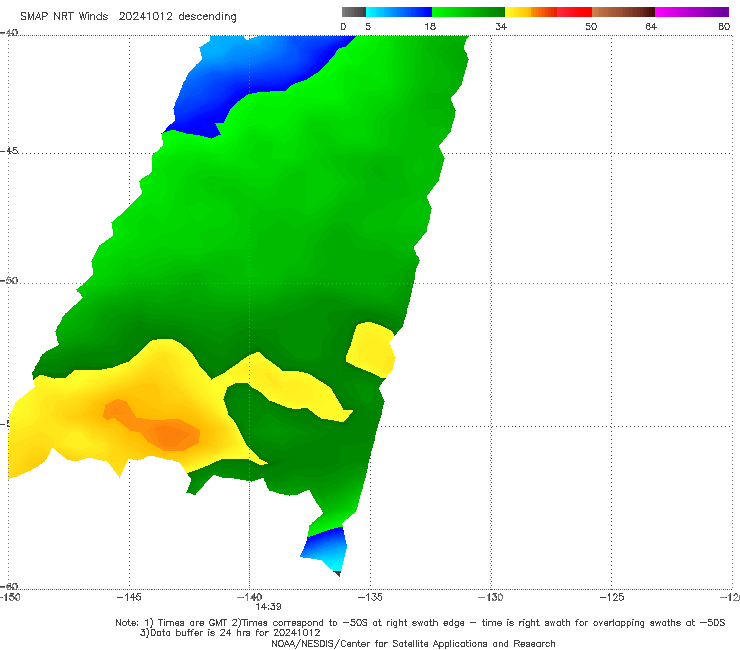This screenshot has width=740, height=650.
Task: Click the note 'Times are GMT'
Action: click(192, 623)
